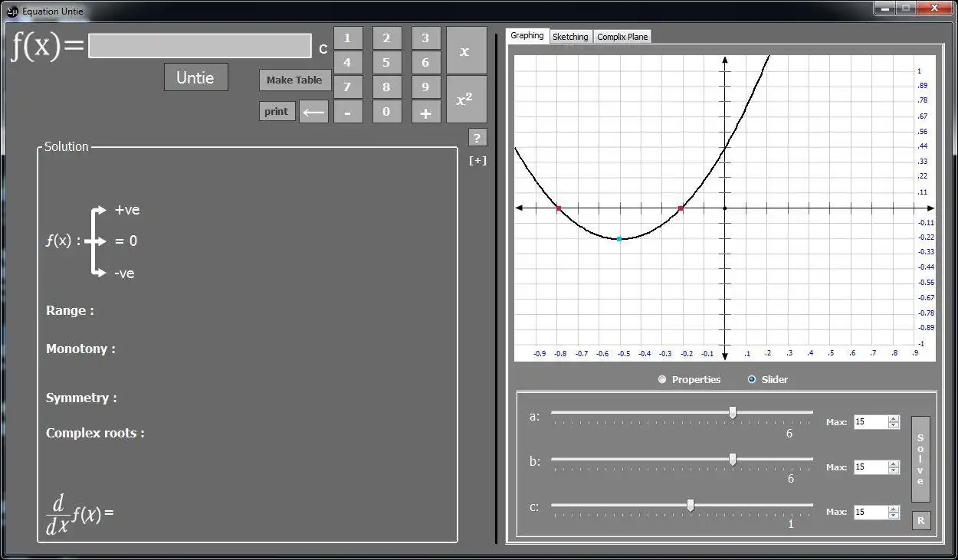
Task: Click the R reset button
Action: pyautogui.click(x=920, y=521)
